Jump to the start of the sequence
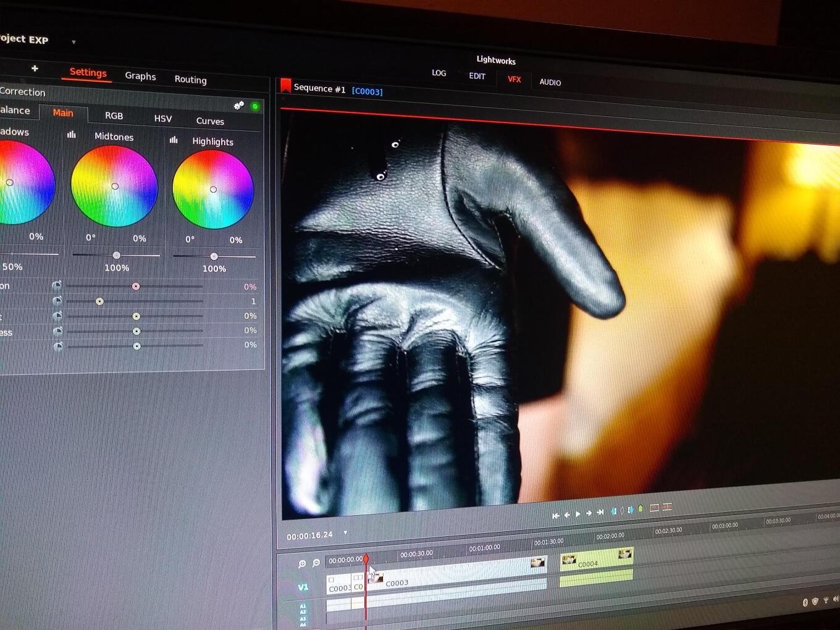Viewport: 840px width, 630px height. click(x=555, y=515)
